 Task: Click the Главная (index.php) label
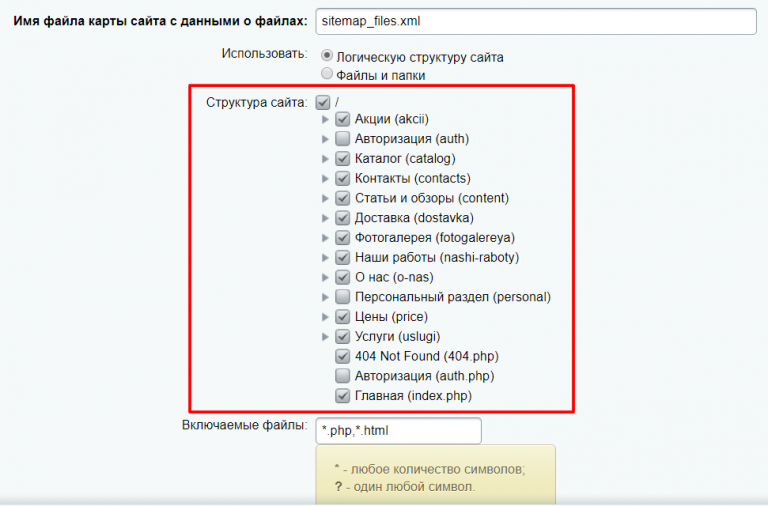pos(413,396)
